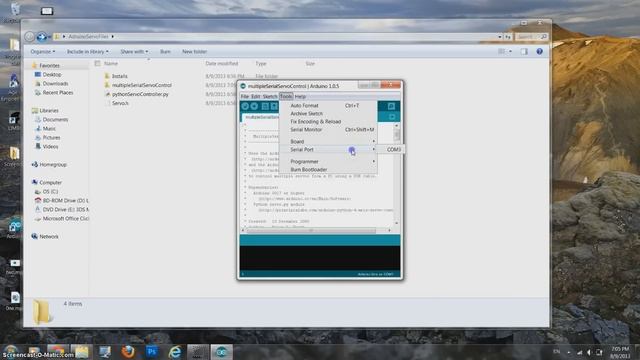The width and height of the screenshot is (640, 360).
Task: Click the Arduino editor vertical scrollbar
Action: click(396, 175)
